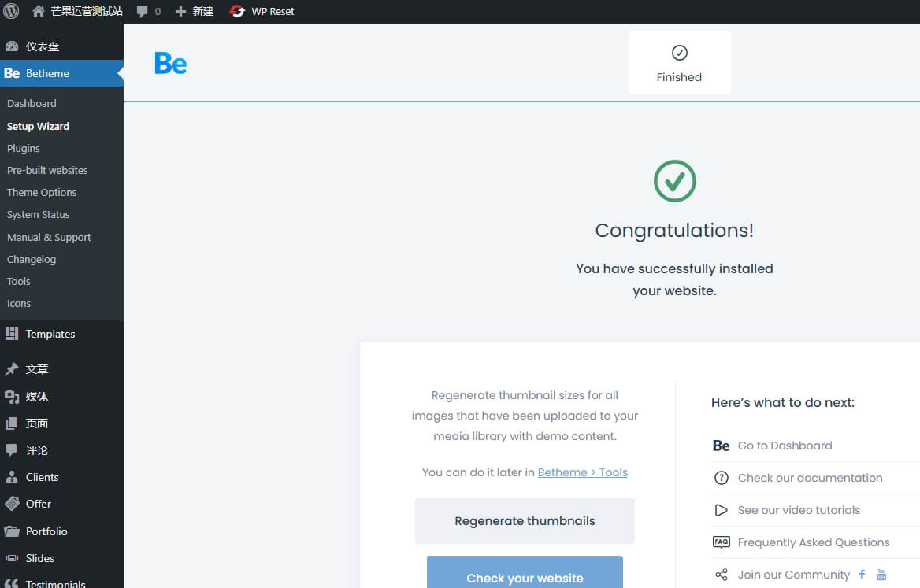Screen dimensions: 920x588
Task: Click the Congratulations! heading text
Action: [x=674, y=231]
